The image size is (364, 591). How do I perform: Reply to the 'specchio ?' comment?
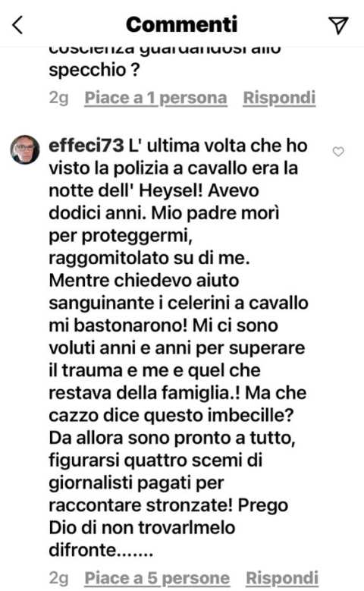(279, 98)
